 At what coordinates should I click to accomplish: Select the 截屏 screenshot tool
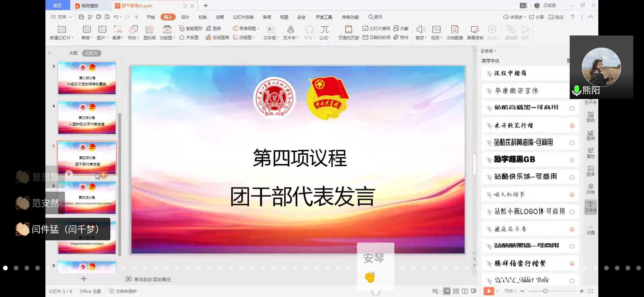[118, 32]
